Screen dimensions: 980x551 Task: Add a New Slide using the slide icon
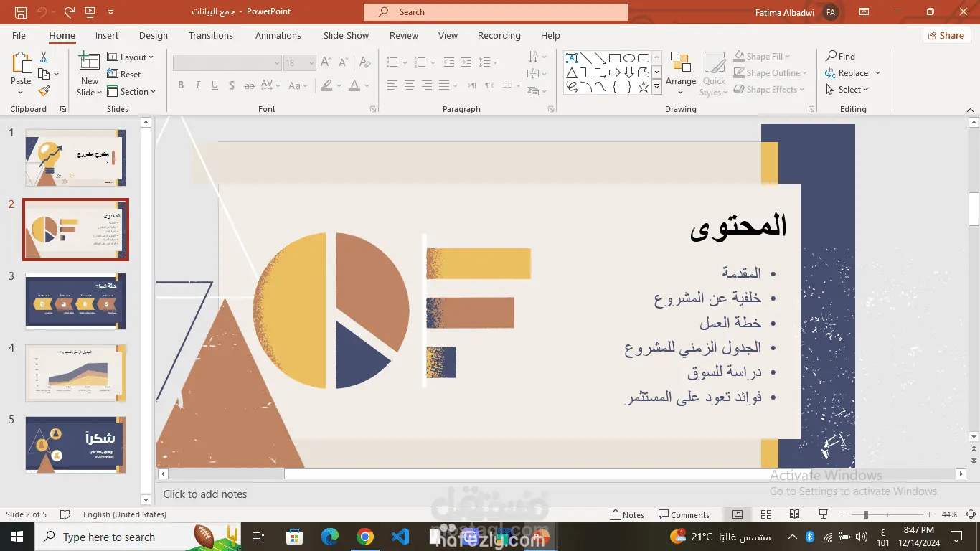pyautogui.click(x=90, y=62)
